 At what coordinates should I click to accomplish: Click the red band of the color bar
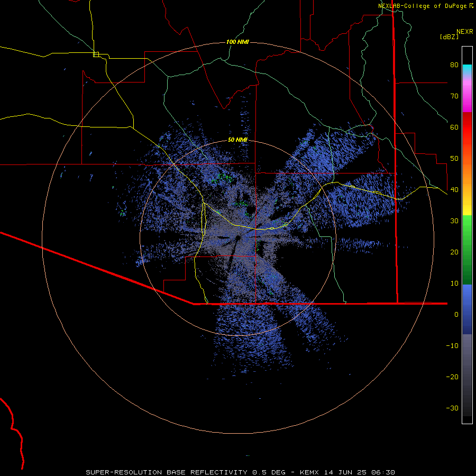tap(467, 127)
